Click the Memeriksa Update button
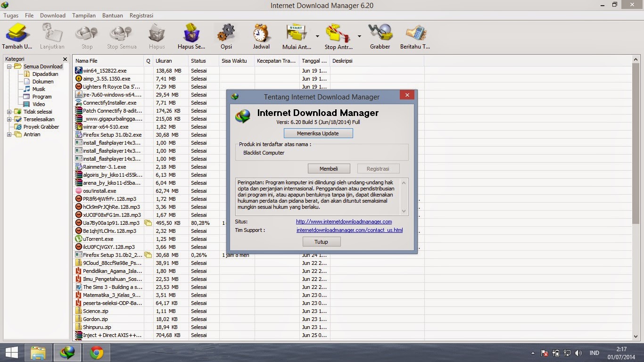The image size is (644, 362). pos(318,133)
